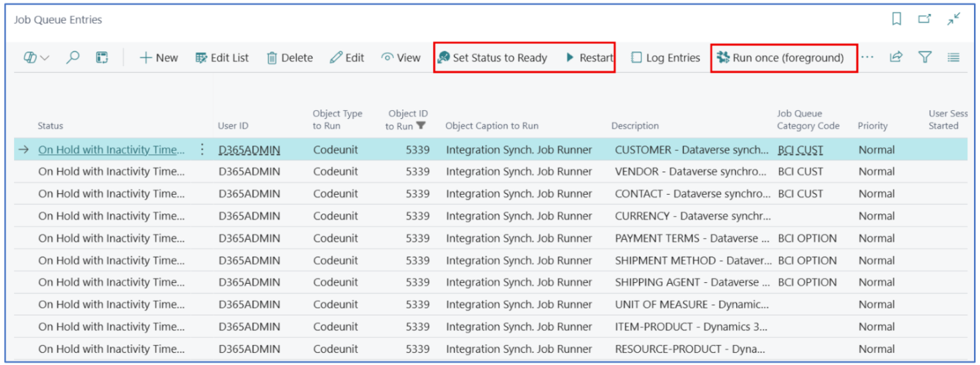Image resolution: width=980 pixels, height=365 pixels.
Task: Click BCI OPTION in PAYMENT TERMS row
Action: click(x=807, y=238)
